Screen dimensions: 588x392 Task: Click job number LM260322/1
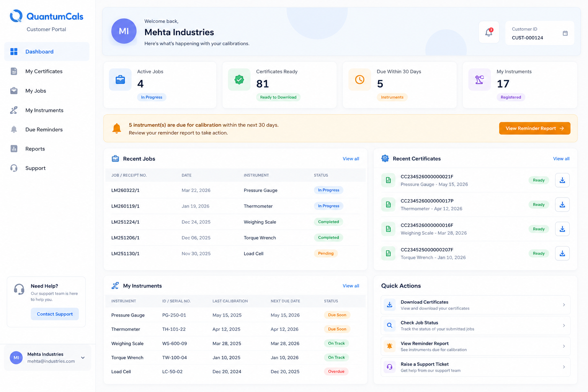click(x=125, y=190)
